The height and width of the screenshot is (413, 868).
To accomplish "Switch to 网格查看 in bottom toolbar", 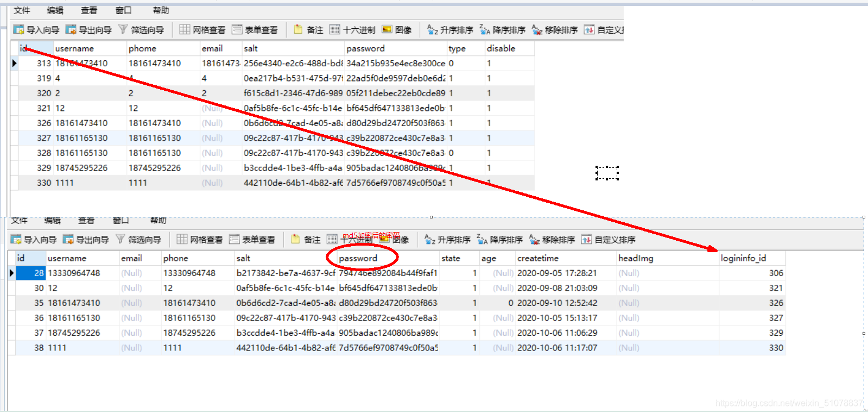I will (200, 239).
